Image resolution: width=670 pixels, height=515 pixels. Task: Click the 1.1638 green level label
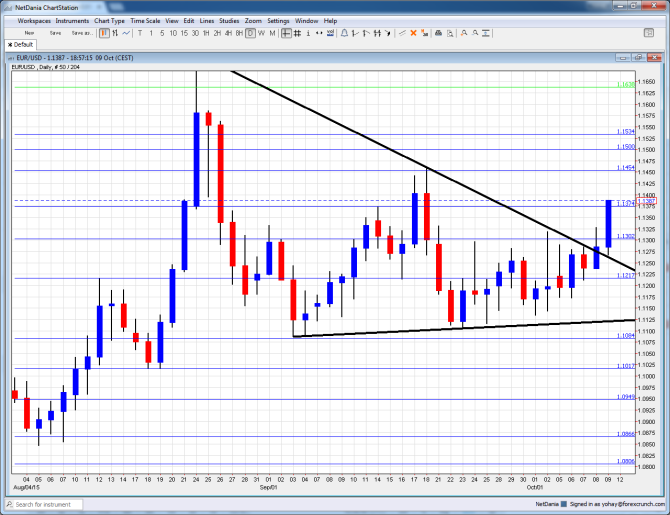pyautogui.click(x=626, y=85)
